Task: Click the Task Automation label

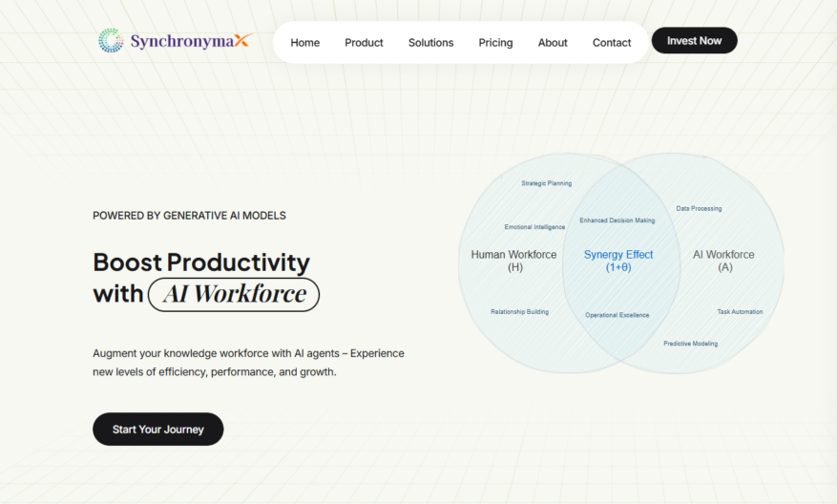Action: [x=740, y=311]
